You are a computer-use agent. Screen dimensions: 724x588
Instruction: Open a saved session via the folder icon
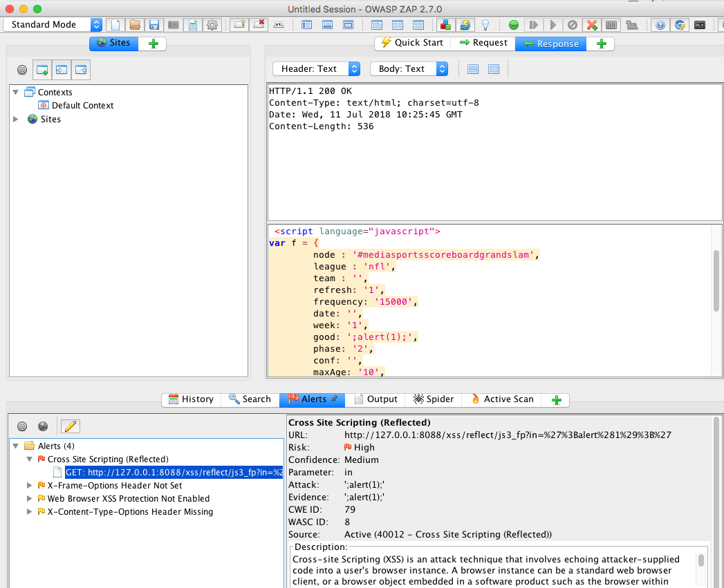[x=135, y=24]
